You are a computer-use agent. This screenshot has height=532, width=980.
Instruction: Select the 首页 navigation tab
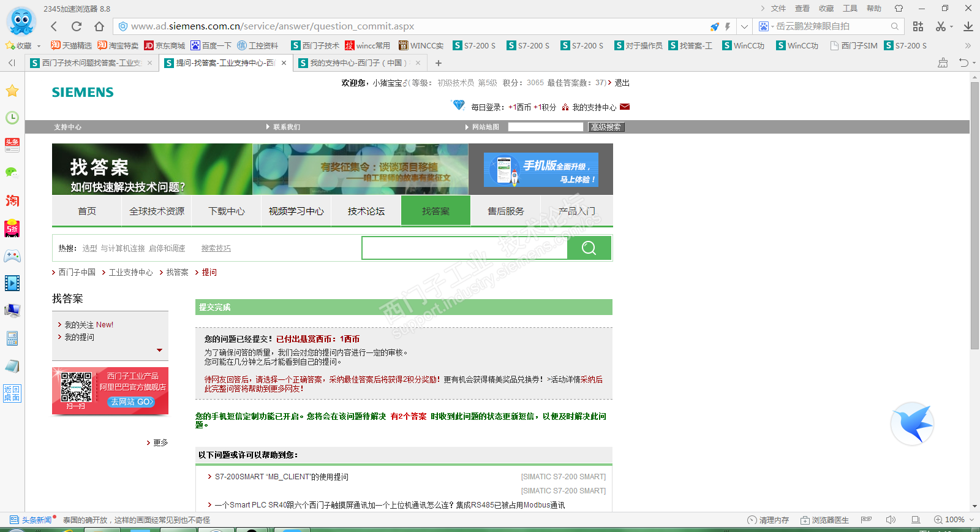(87, 211)
